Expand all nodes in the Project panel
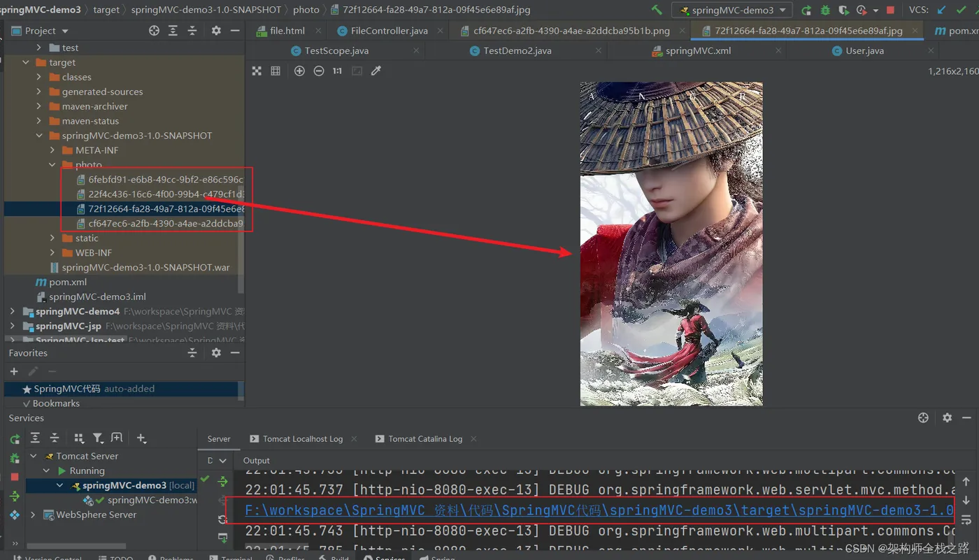The image size is (979, 560). [173, 31]
